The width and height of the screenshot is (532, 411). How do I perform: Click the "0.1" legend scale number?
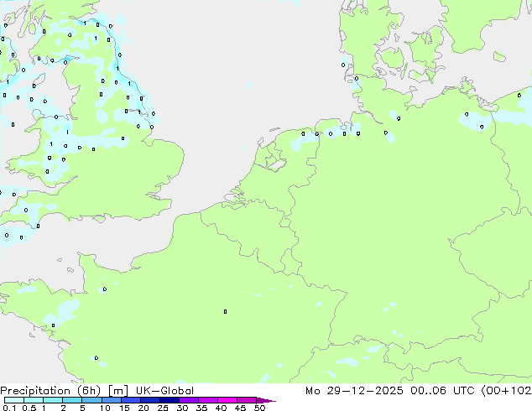7,408
